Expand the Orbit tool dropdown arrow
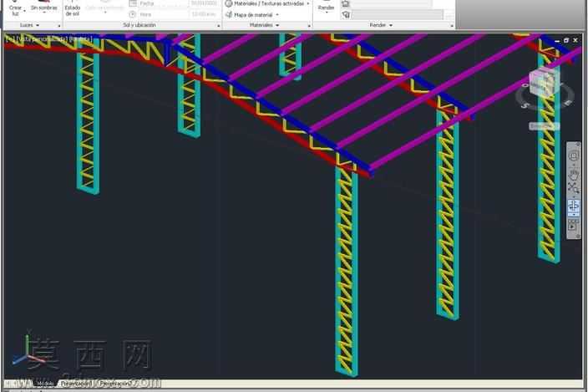This screenshot has height=392, width=588. 574,214
